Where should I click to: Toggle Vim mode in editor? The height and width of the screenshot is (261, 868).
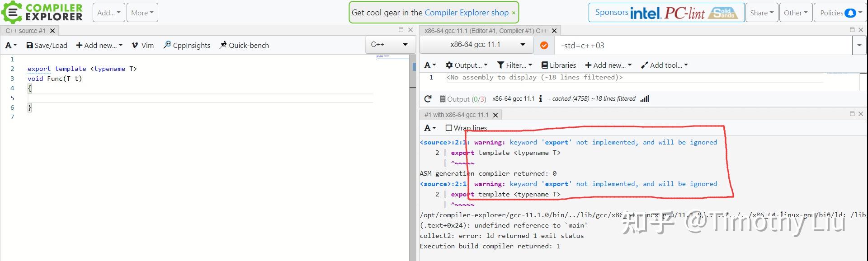click(143, 45)
